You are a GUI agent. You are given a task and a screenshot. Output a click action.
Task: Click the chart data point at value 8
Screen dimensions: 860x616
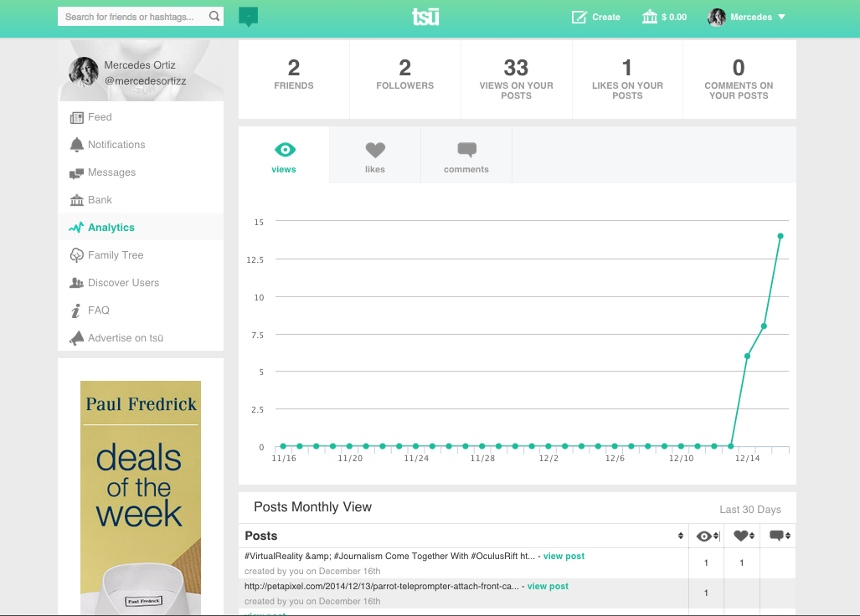pyautogui.click(x=764, y=326)
